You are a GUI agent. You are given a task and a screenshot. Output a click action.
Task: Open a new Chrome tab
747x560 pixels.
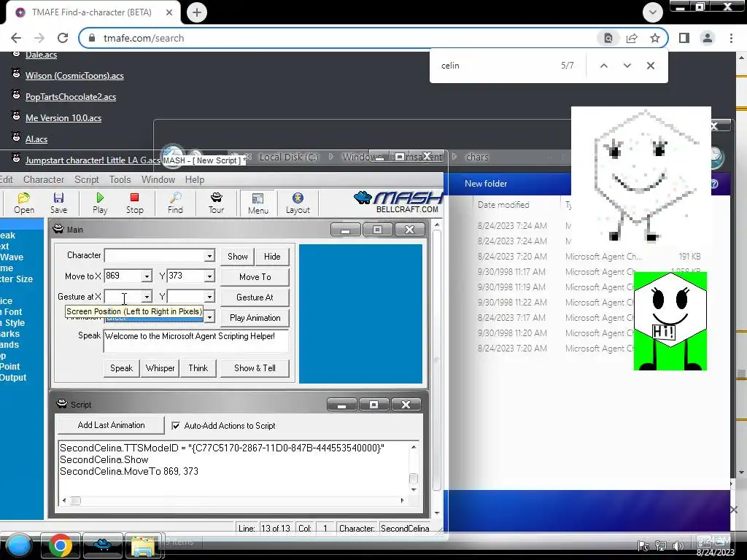[197, 12]
